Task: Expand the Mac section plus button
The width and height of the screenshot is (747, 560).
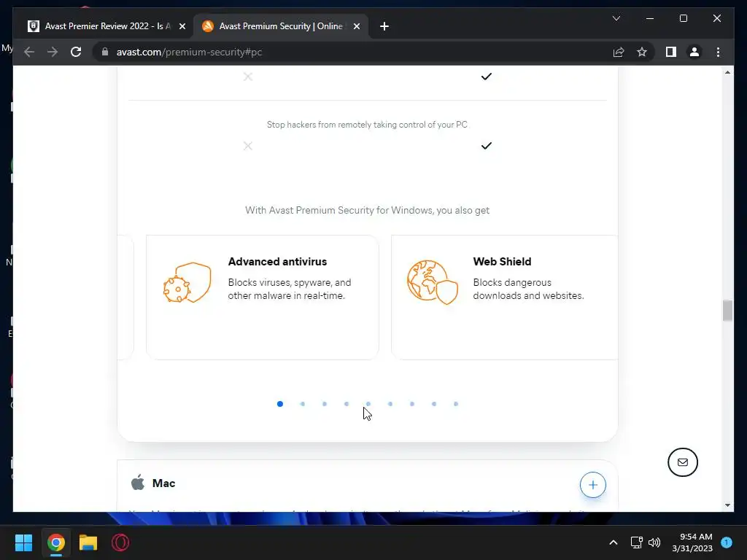Action: tap(592, 485)
